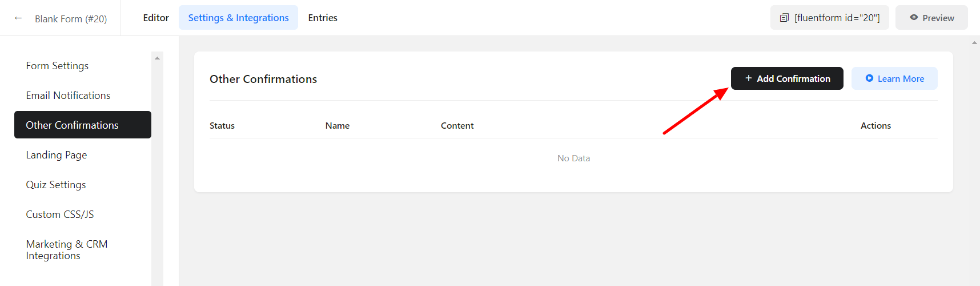The image size is (980, 286).
Task: Click the page scroll-up arrow at far right
Action: [x=974, y=43]
